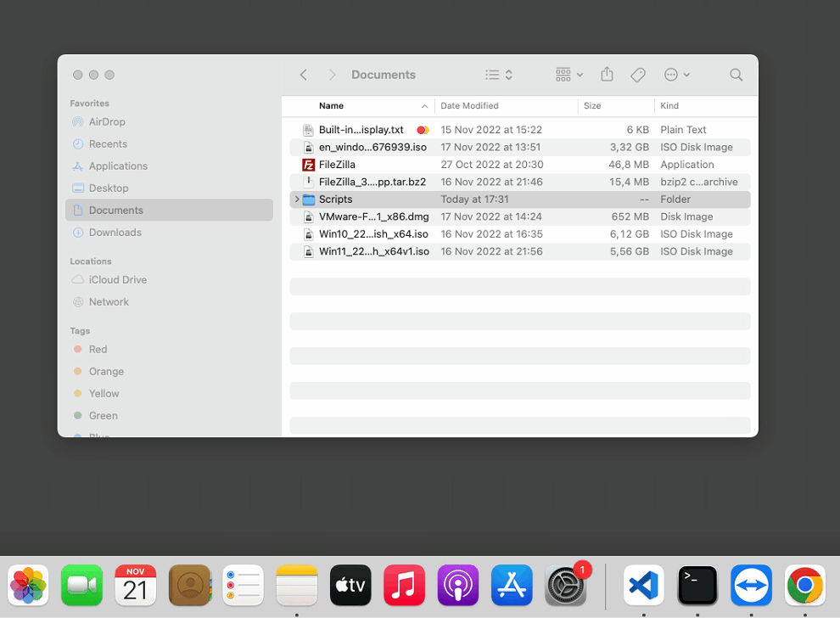Expand the Scripts folder disclosure arrow
This screenshot has width=840, height=618.
297,199
